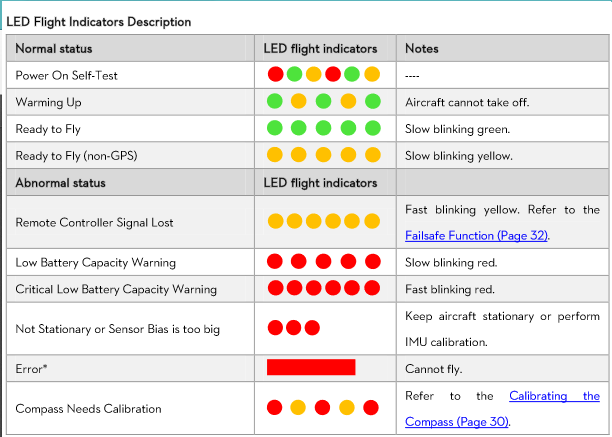Select first yellow dot in Ready to Fly (non-GPS) row
The image size is (612, 437).
(x=274, y=154)
